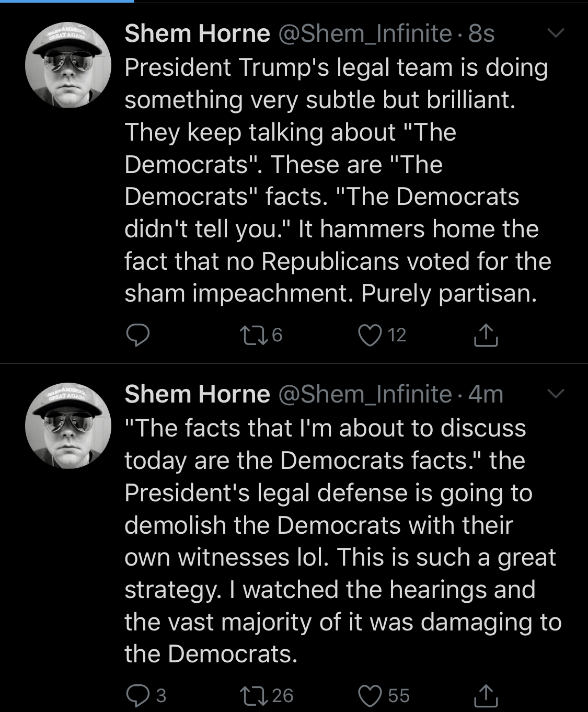Screen dimensions: 588x712
Task: Reply to the 'sham impeachment' tweet
Action: click(x=139, y=335)
